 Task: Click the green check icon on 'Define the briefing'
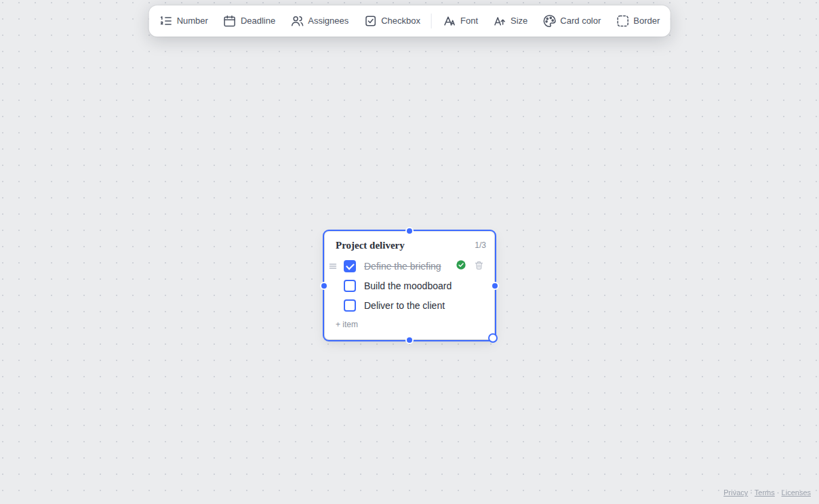pyautogui.click(x=461, y=265)
